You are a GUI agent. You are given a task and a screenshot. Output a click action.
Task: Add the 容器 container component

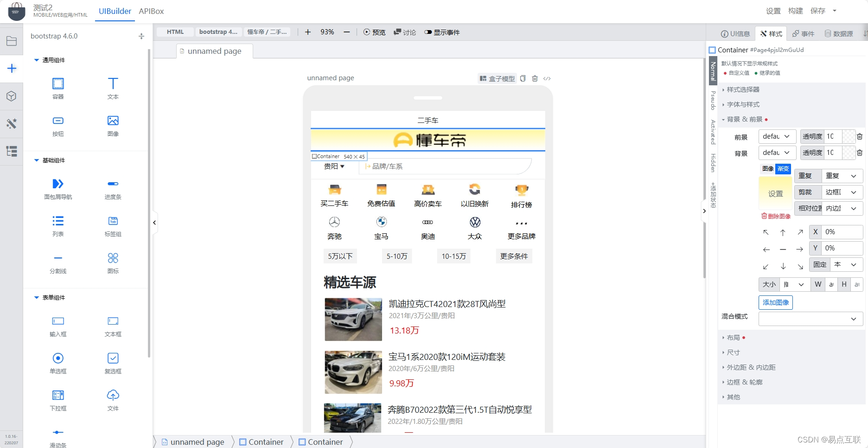coord(58,88)
